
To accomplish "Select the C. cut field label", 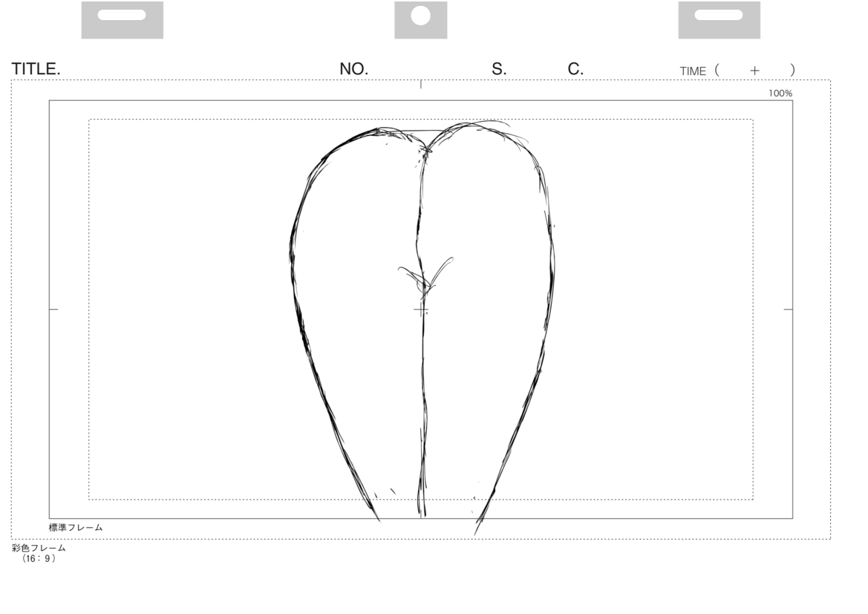I will (x=575, y=69).
